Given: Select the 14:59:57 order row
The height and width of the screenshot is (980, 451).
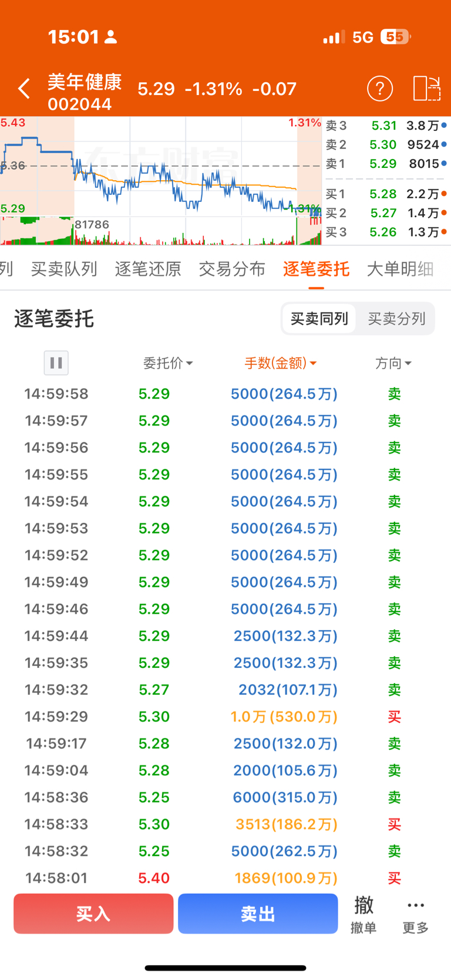Looking at the screenshot, I should pos(225,421).
